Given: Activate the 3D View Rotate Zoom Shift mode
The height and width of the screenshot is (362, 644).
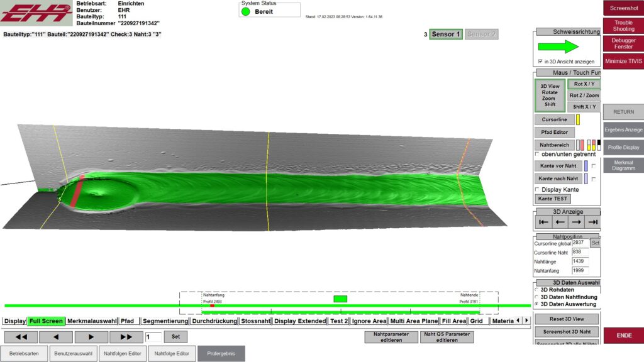Looking at the screenshot, I should point(550,94).
